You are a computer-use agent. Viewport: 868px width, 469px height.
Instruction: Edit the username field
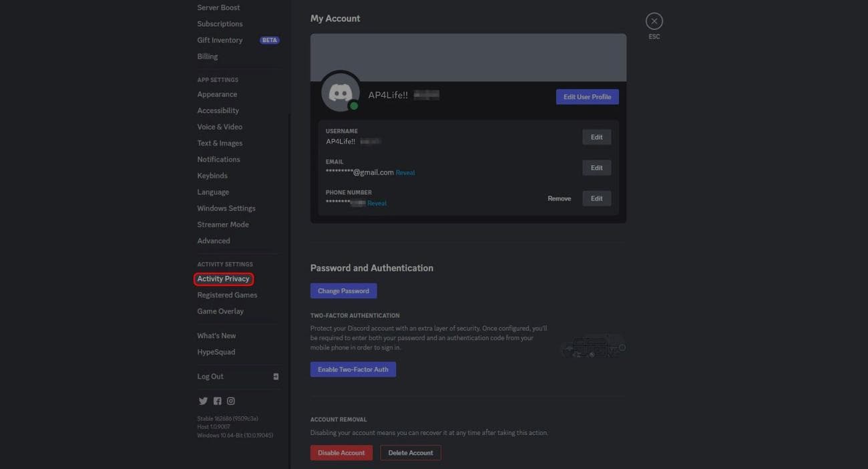click(596, 137)
